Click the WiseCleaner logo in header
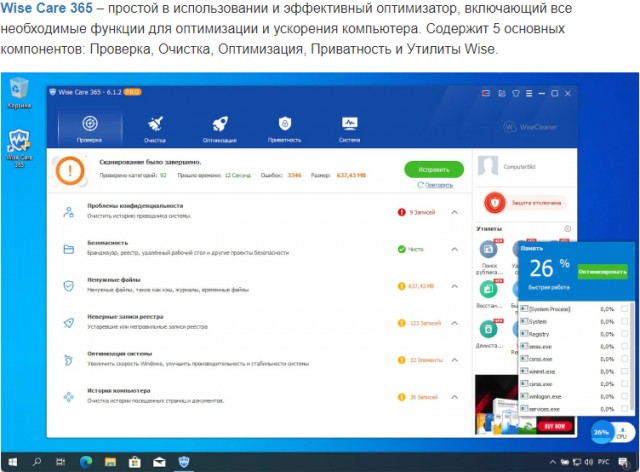The height and width of the screenshot is (472, 640). click(530, 127)
